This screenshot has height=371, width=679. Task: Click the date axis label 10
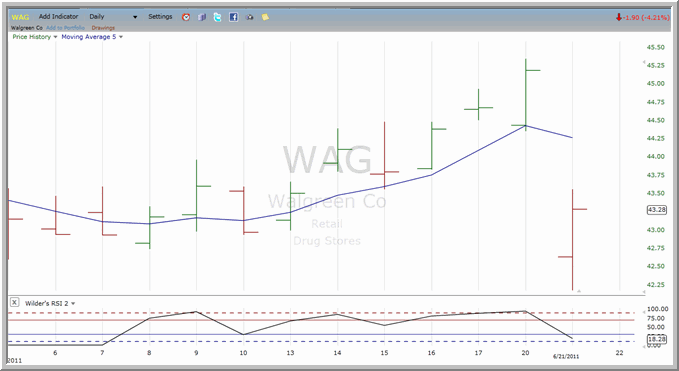pos(243,353)
